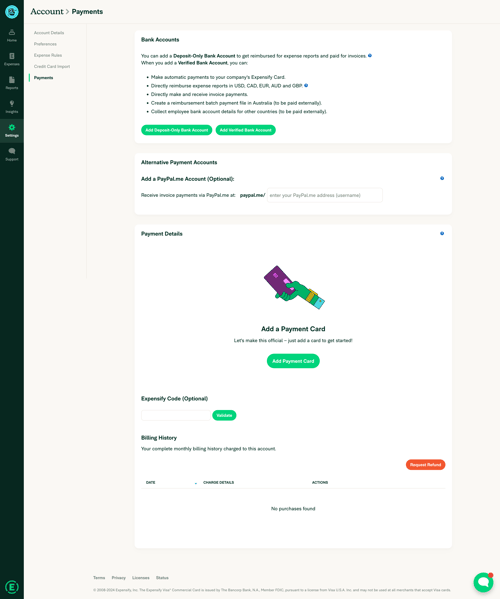Open the chat bubble widget

(x=484, y=582)
